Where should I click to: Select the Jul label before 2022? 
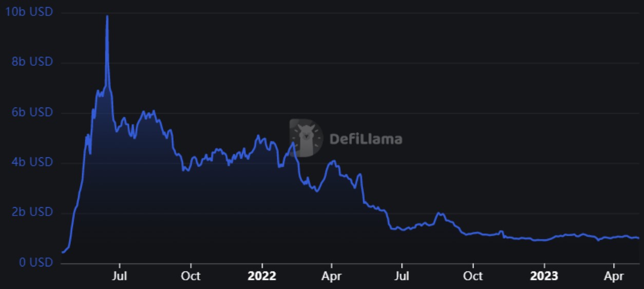[x=120, y=276]
